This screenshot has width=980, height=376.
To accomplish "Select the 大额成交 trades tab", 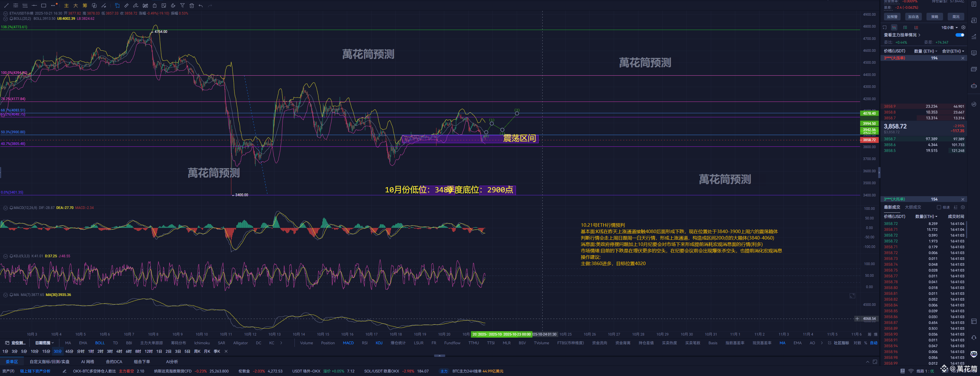I will (913, 207).
